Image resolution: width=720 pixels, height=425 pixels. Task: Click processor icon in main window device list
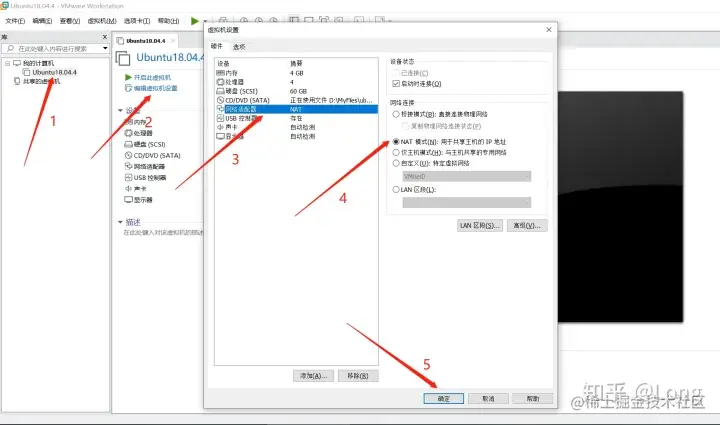(129, 133)
